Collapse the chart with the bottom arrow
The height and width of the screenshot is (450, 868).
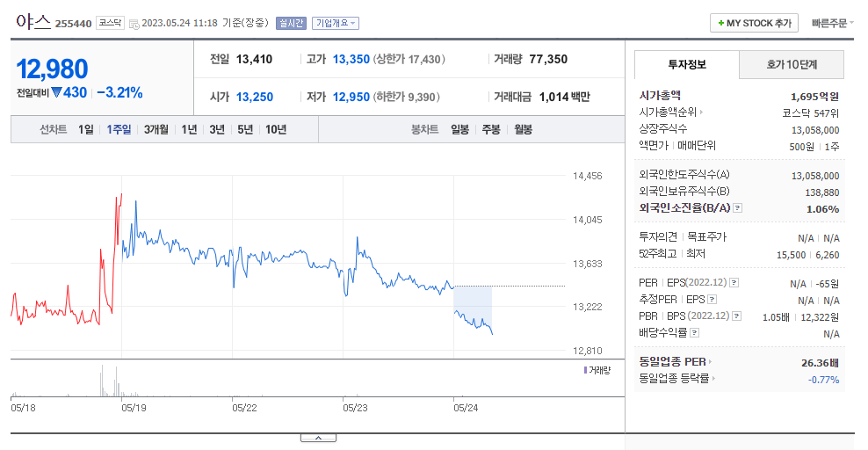point(318,438)
